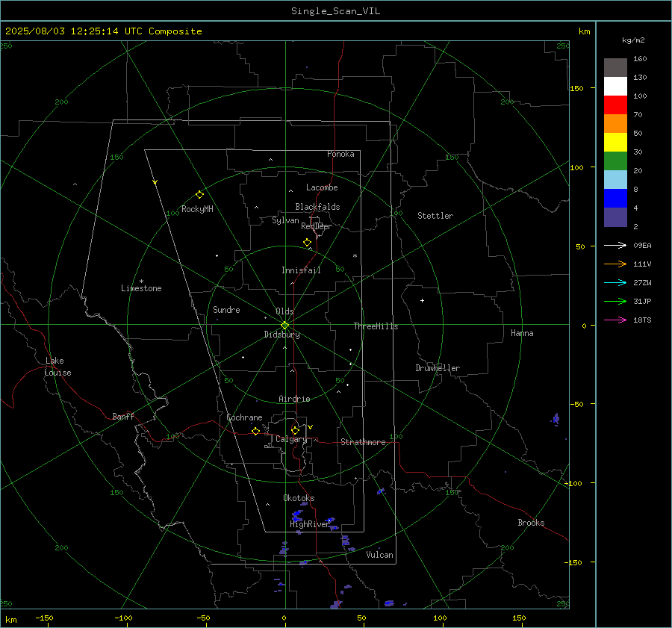Click the yellow diamond marker at RockyMH
This screenshot has height=628, width=672.
click(x=199, y=195)
